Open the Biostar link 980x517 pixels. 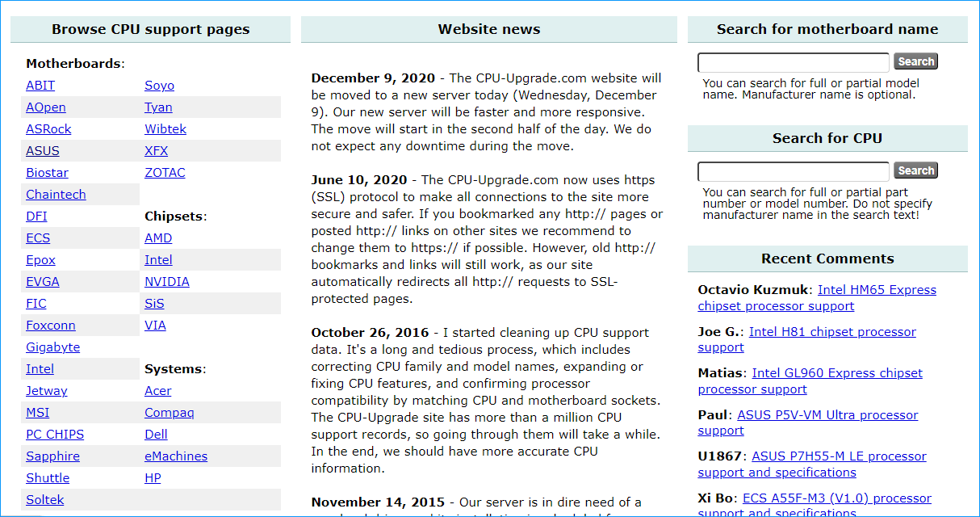tap(47, 173)
